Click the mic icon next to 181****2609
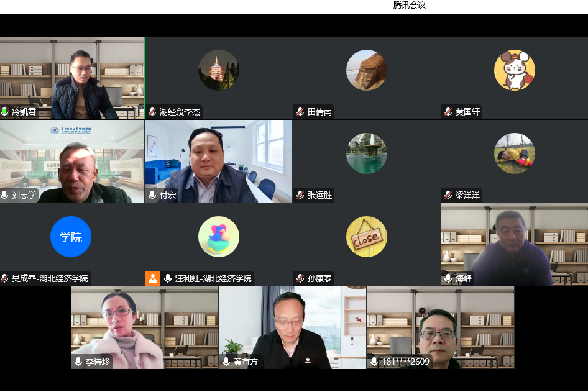588x392 pixels. (x=374, y=362)
